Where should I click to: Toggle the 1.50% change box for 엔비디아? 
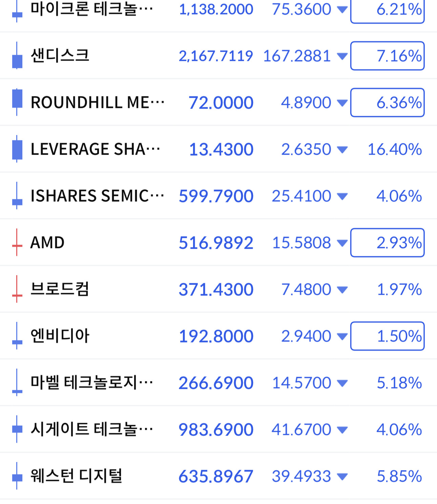pos(388,336)
